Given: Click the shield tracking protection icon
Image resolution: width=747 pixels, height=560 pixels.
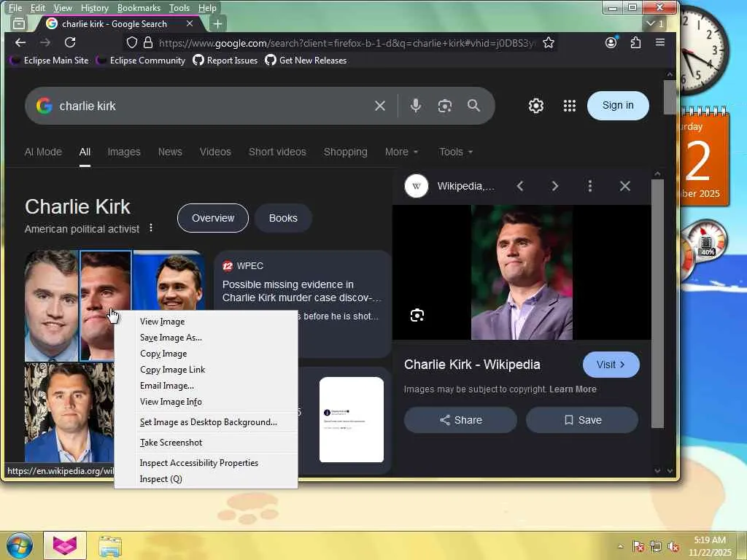Looking at the screenshot, I should (132, 43).
